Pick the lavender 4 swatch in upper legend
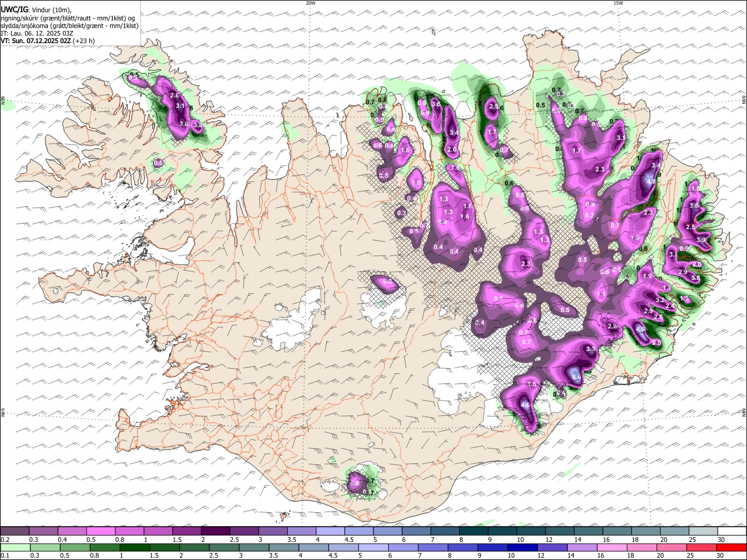The width and height of the screenshot is (747, 560). [330, 531]
